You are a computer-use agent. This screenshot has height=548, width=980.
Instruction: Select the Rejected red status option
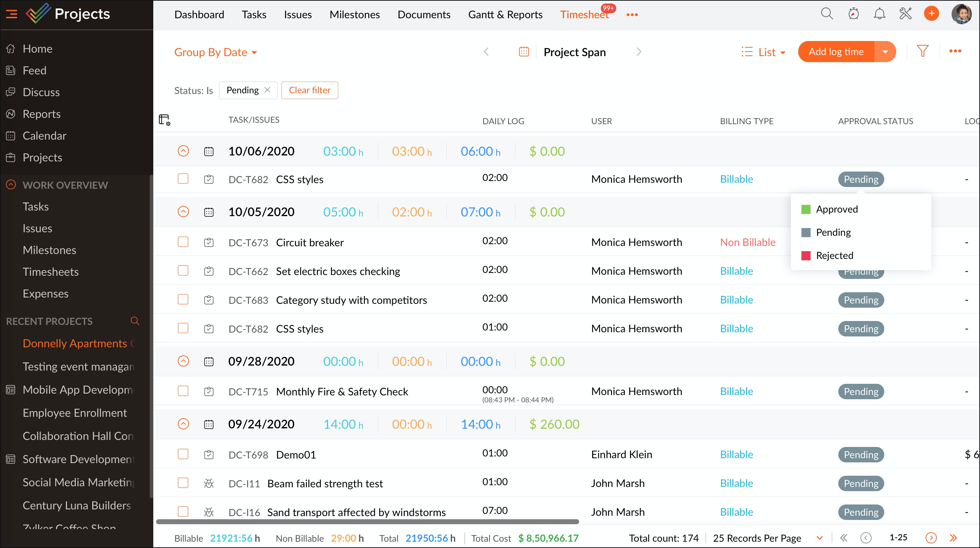(834, 255)
